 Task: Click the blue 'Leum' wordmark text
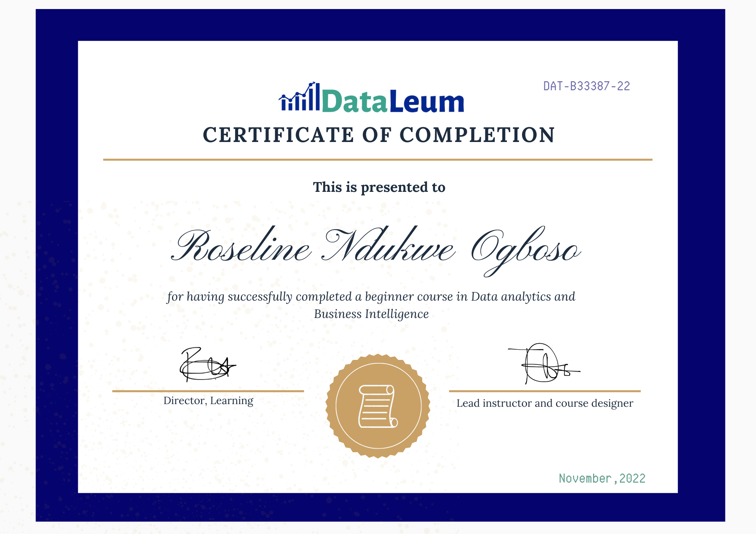(426, 102)
